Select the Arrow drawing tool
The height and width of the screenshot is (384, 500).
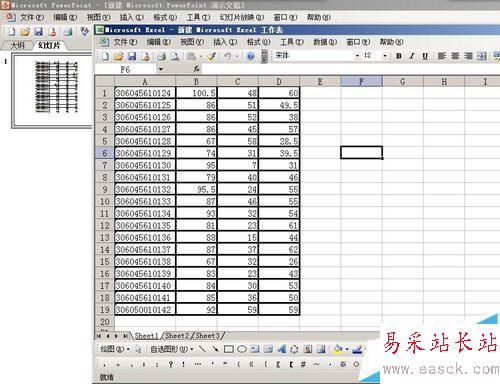click(x=215, y=349)
